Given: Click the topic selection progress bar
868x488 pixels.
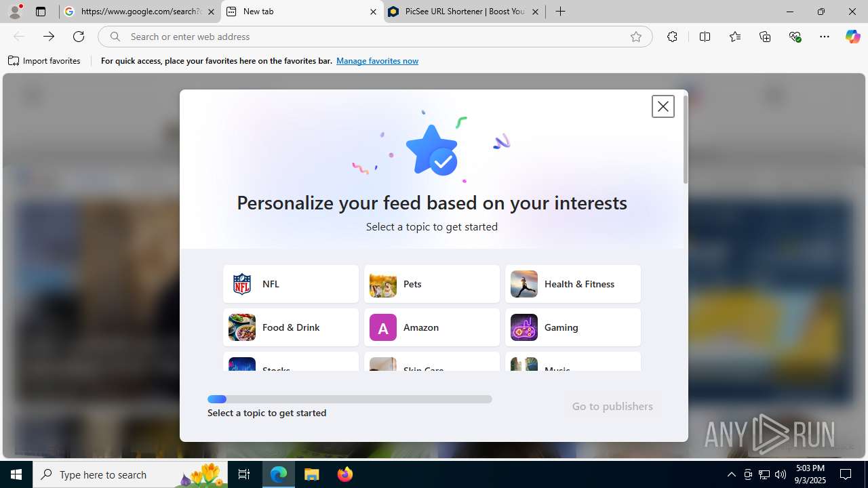Looking at the screenshot, I should click(350, 399).
